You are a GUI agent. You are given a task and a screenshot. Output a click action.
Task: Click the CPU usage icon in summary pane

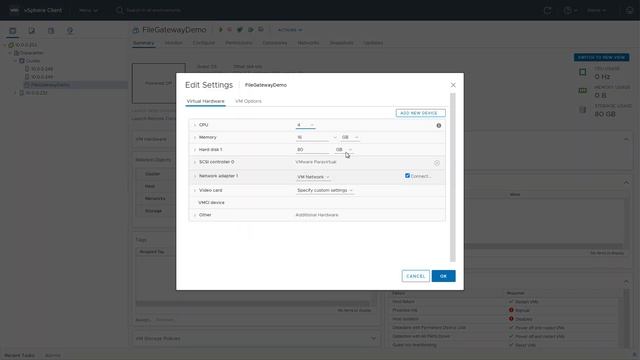[x=583, y=73]
